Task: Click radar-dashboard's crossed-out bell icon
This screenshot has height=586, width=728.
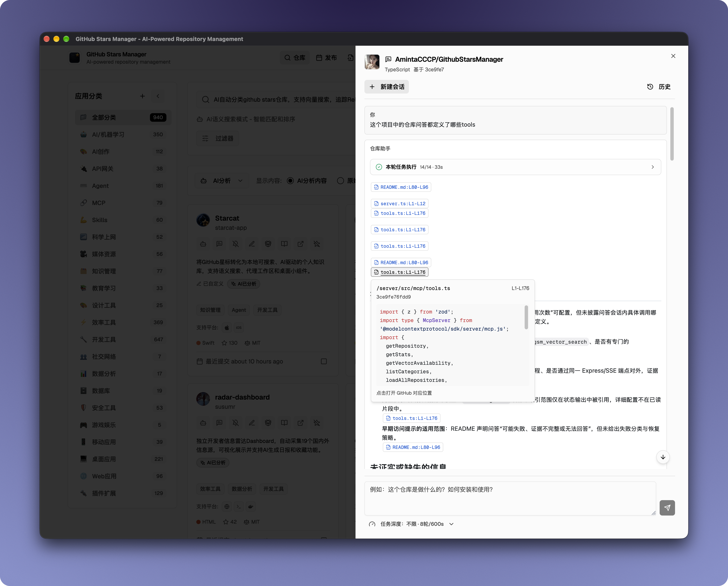Action: [x=235, y=423]
